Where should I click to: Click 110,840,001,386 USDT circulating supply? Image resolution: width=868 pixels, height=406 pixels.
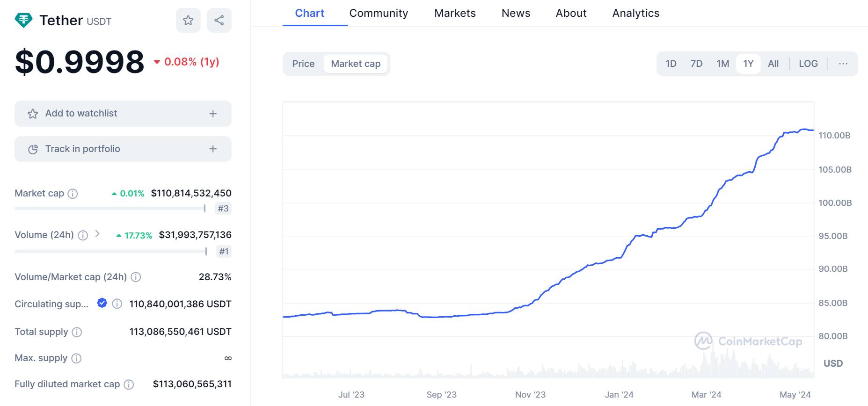click(x=180, y=304)
